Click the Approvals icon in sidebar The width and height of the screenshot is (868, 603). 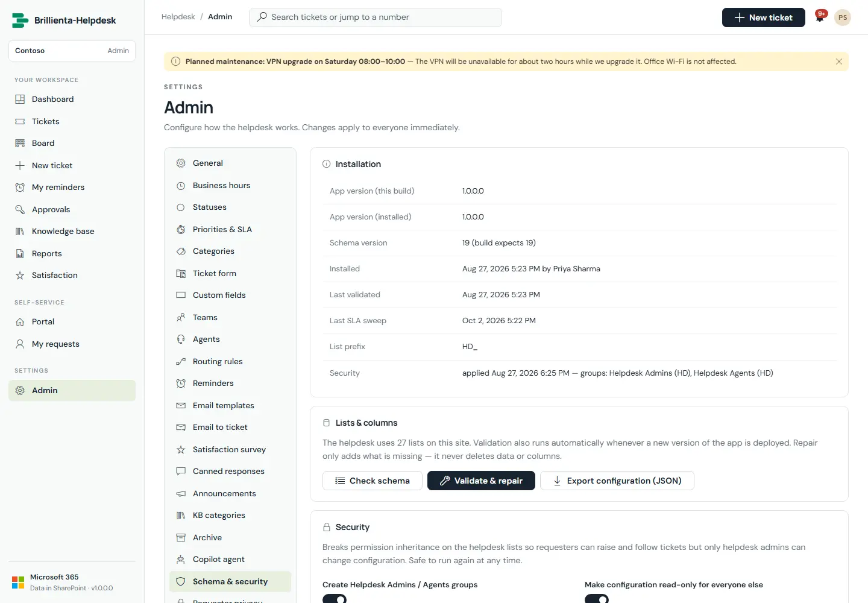[x=20, y=209]
